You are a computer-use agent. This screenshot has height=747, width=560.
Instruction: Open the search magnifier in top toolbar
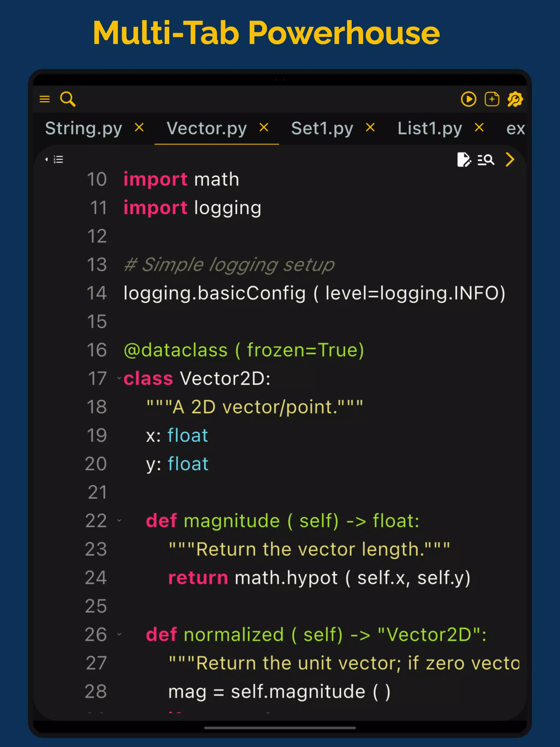coord(68,99)
